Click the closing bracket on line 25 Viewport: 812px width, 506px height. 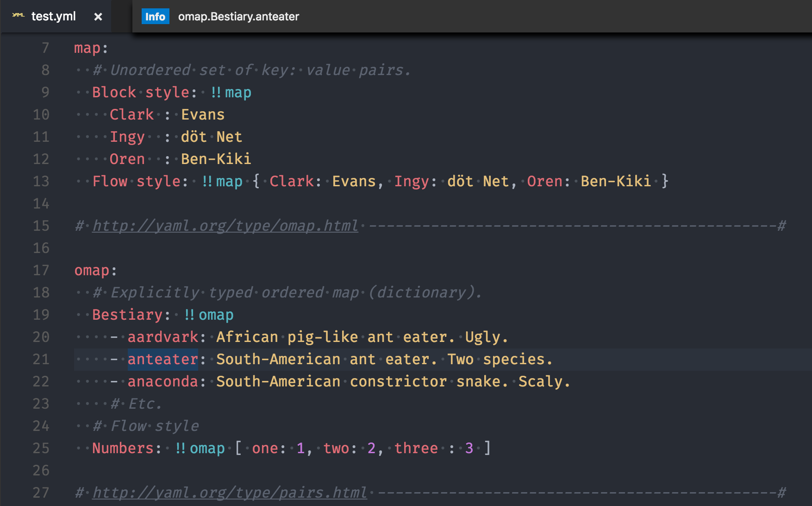coord(487,448)
